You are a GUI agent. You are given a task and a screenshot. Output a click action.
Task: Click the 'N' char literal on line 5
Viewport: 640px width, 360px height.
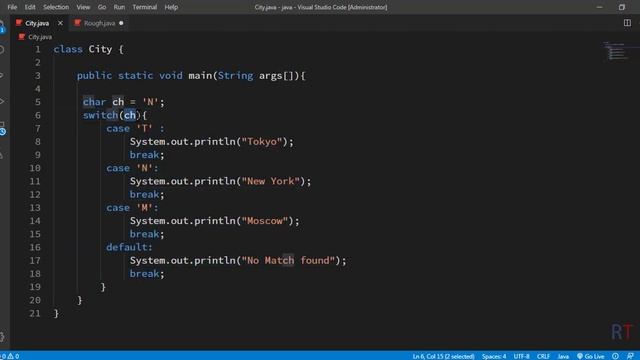pos(150,102)
